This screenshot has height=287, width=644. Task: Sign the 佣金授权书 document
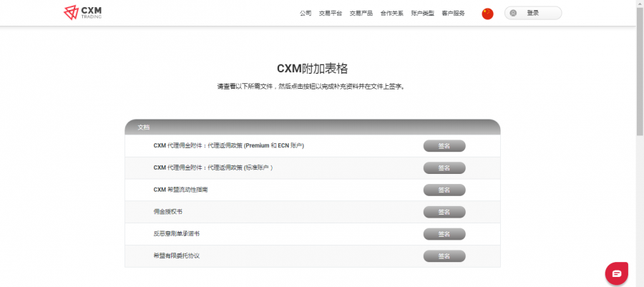click(x=444, y=213)
